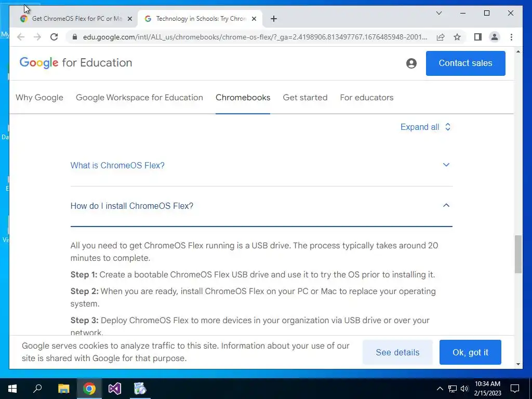The width and height of the screenshot is (532, 399).
Task: Click the Contact sales button
Action: click(x=465, y=63)
